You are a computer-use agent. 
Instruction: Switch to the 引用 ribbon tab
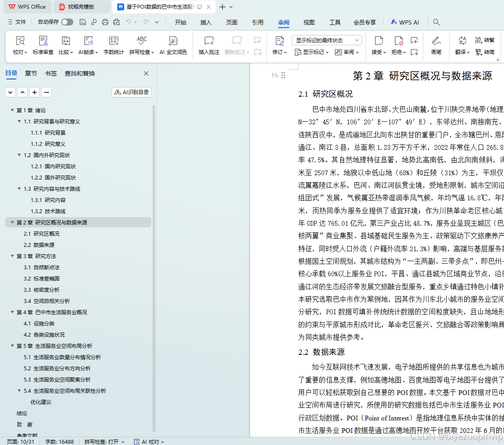[258, 22]
